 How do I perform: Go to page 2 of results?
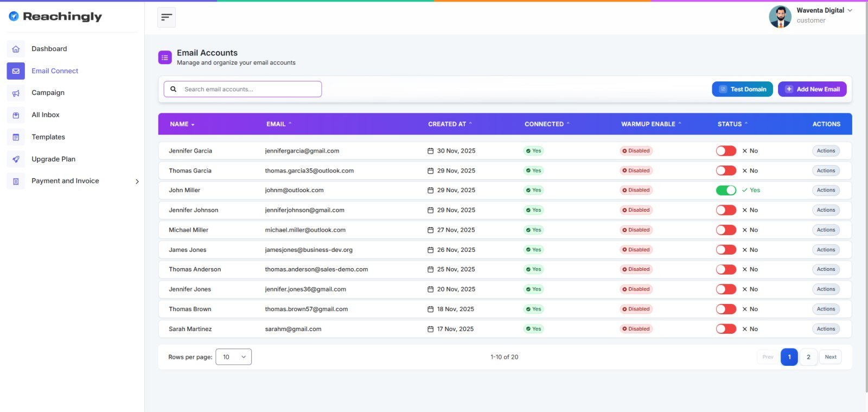pos(808,357)
